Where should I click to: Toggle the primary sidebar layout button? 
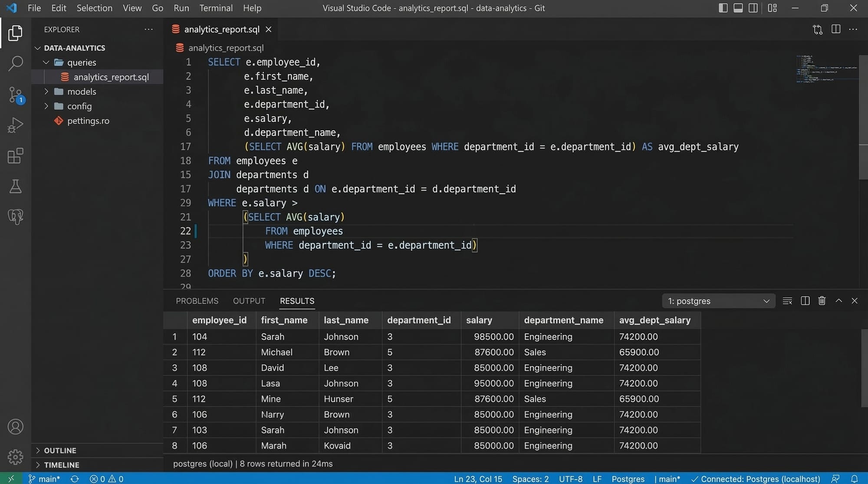[723, 8]
